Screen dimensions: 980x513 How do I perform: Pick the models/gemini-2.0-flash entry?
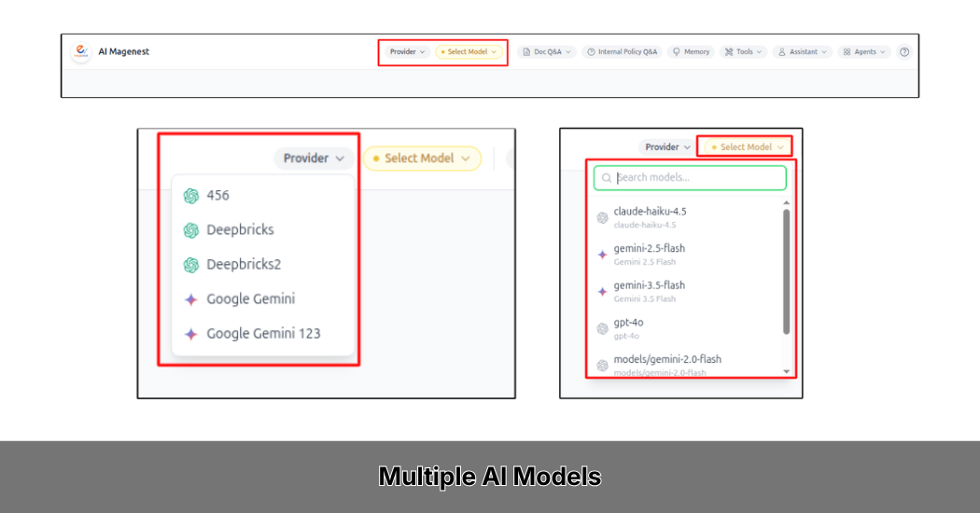[x=686, y=365]
